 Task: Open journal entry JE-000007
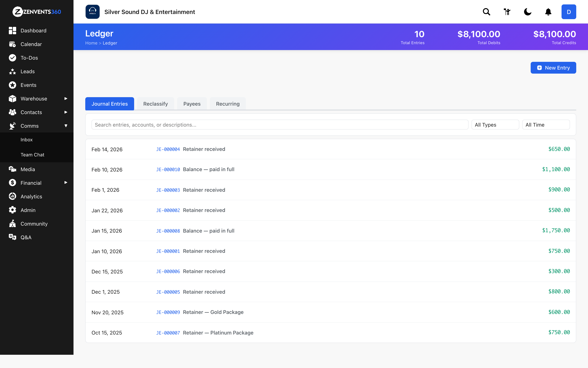point(168,333)
